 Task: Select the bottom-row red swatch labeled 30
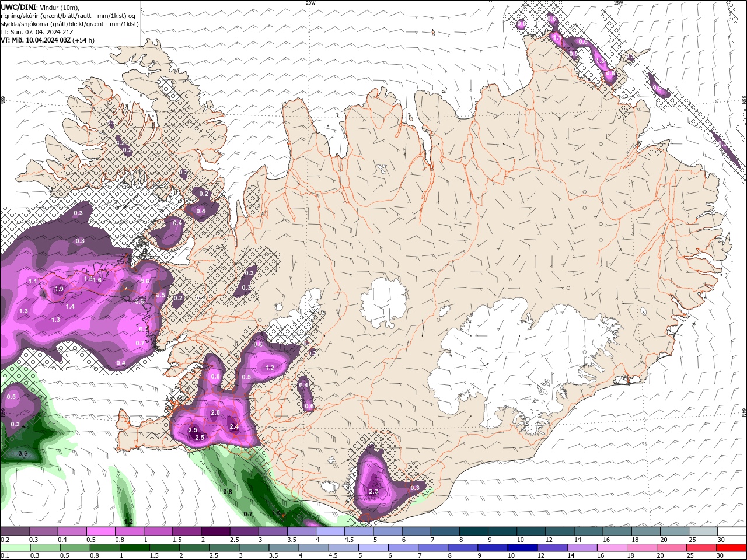tap(731, 548)
